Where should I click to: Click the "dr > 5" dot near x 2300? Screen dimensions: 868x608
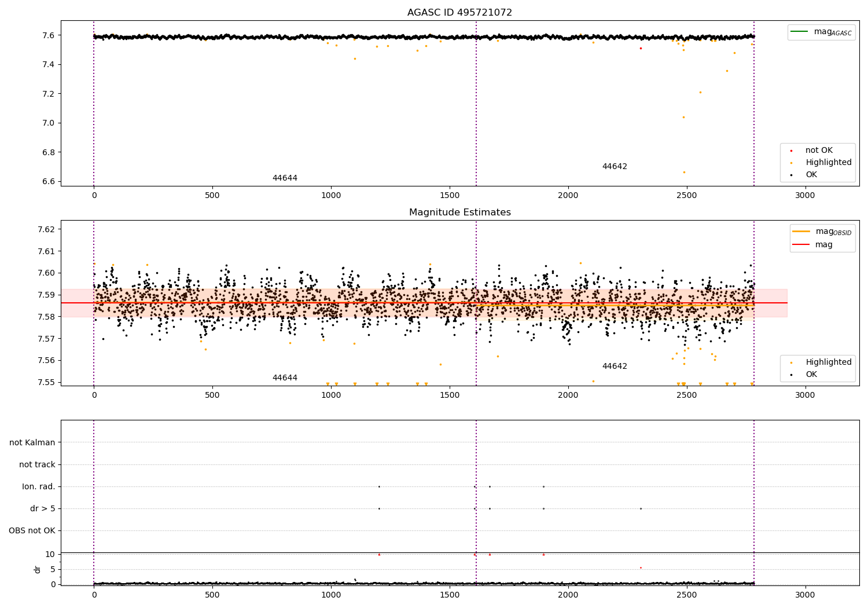(x=641, y=508)
